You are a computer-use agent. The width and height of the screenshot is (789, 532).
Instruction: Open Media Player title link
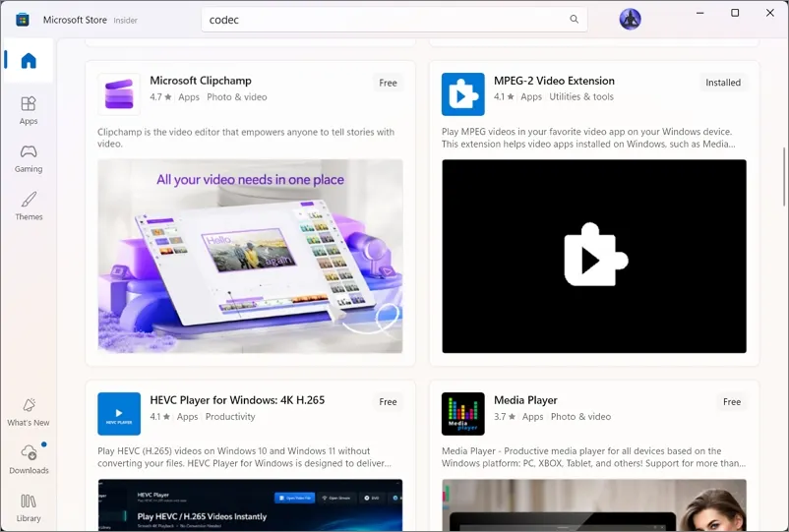[x=525, y=400]
